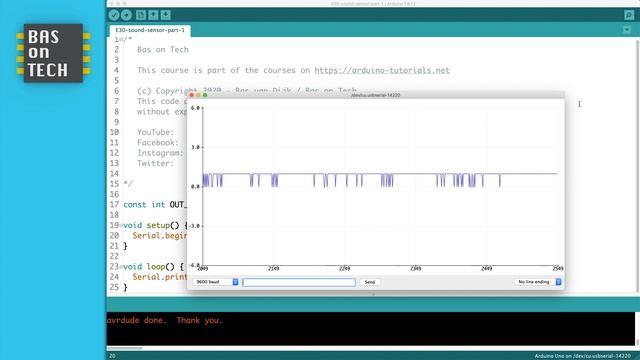
Task: Click the Arduino Uno board status text
Action: (582, 356)
